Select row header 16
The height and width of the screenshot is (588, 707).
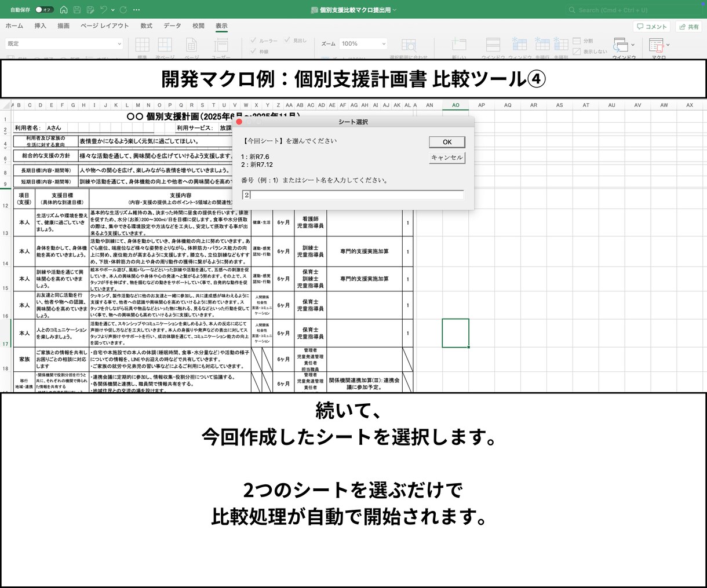point(5,305)
